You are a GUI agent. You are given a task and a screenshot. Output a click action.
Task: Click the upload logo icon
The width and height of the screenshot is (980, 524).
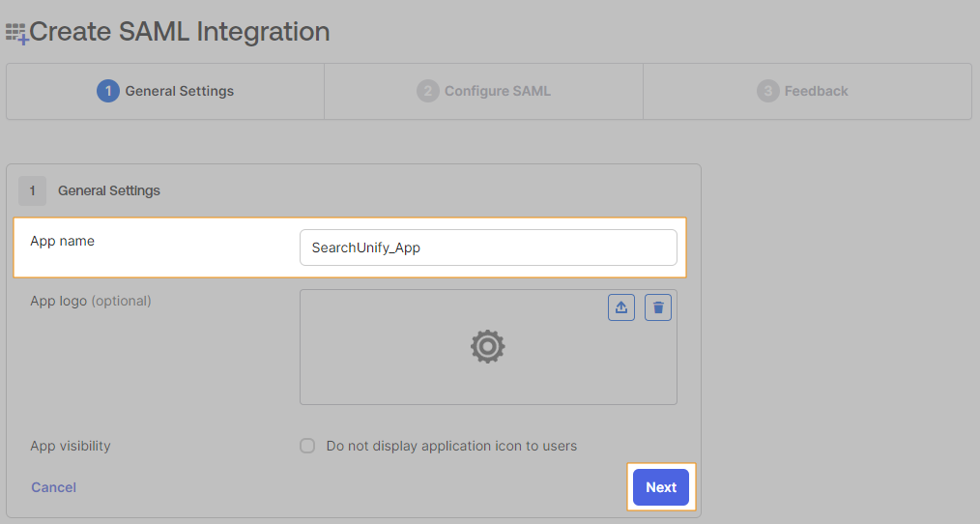621,307
